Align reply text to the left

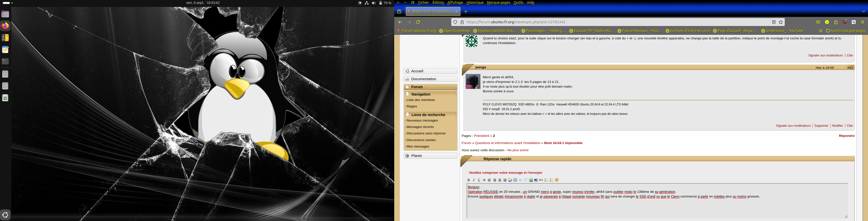tap(489, 180)
